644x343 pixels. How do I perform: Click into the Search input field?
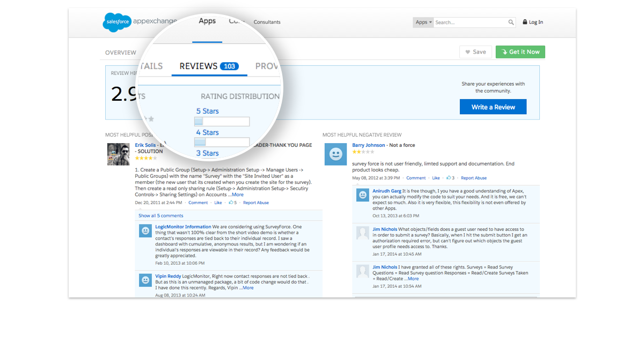click(x=470, y=23)
